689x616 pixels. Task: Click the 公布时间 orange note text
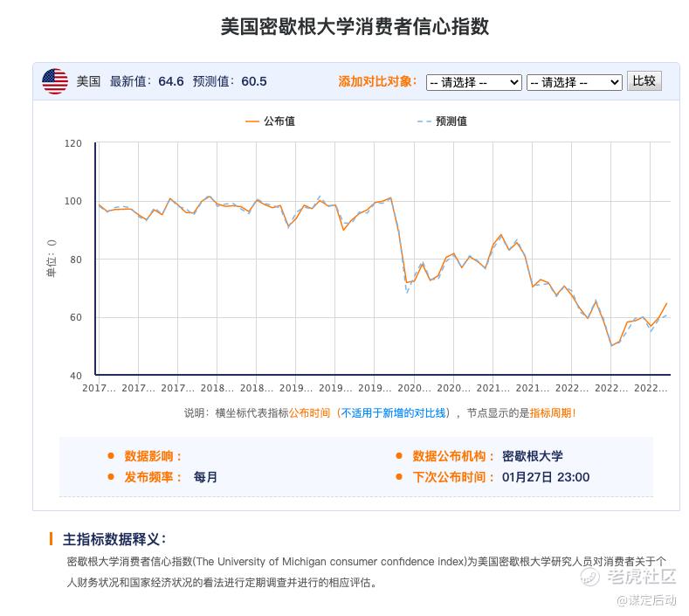(309, 413)
